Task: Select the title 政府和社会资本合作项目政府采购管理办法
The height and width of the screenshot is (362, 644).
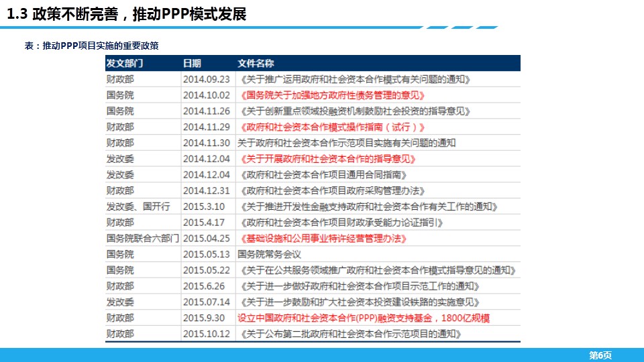Action: pyautogui.click(x=333, y=191)
